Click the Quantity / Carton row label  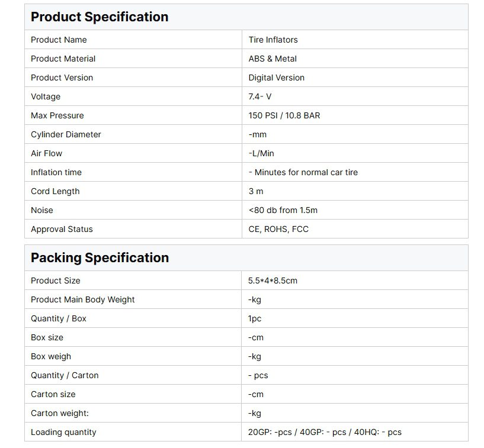pos(65,375)
